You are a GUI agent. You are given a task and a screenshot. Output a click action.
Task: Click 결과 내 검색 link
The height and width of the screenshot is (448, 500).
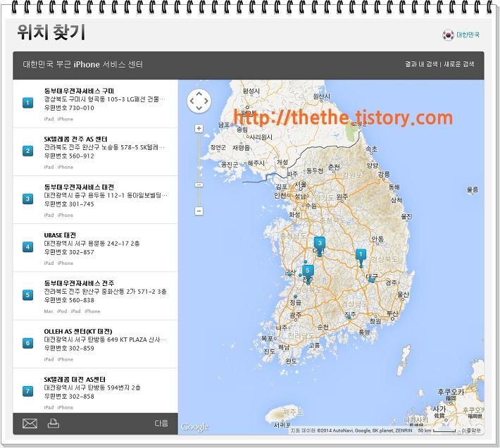pos(421,64)
